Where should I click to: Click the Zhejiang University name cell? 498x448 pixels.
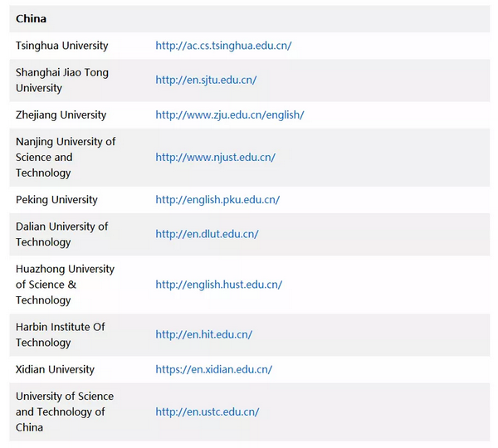click(61, 115)
